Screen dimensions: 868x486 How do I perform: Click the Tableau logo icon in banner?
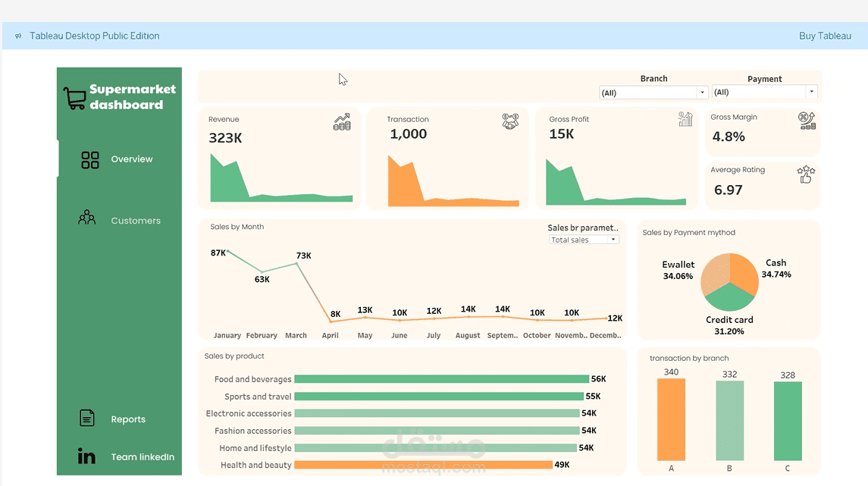[18, 36]
